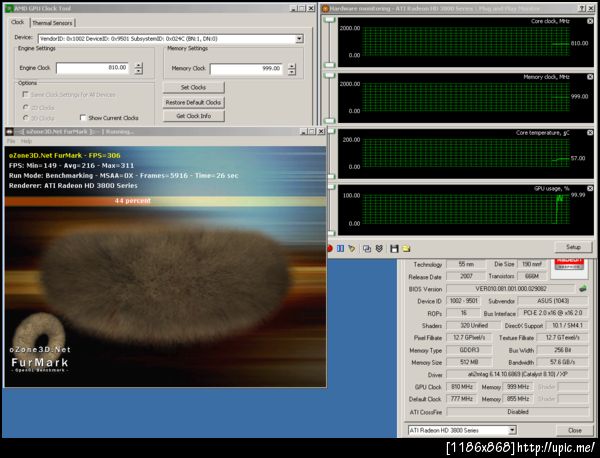Close the Memory clock graph with its X
Image resolution: width=600 pixels, height=458 pixels.
(590, 77)
